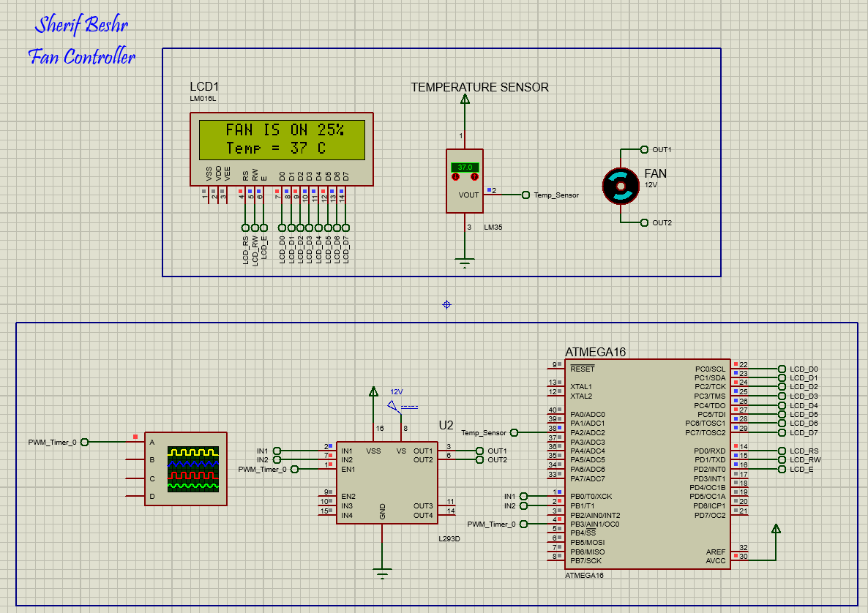868x613 pixels.
Task: Select the 12V FAN motor symbol
Action: 621,187
